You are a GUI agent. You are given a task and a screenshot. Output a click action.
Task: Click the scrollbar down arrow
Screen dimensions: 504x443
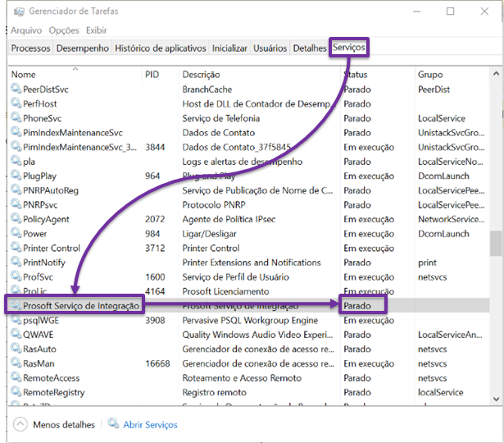496,399
